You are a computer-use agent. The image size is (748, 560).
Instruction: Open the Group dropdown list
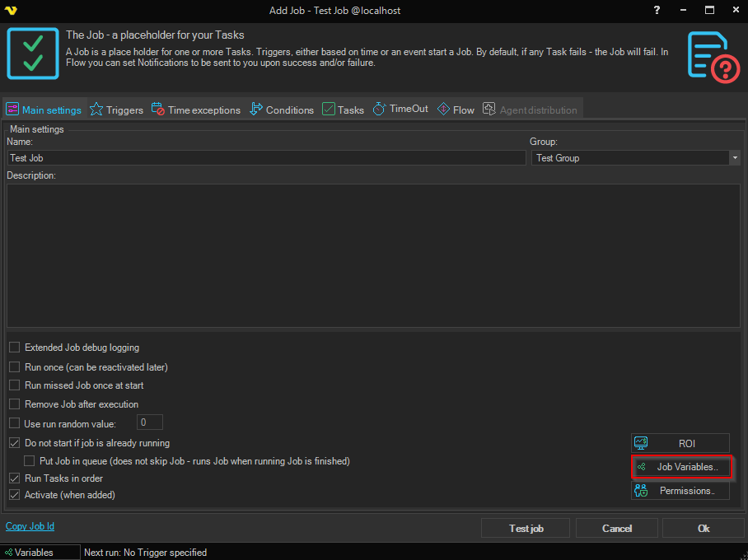pos(733,158)
